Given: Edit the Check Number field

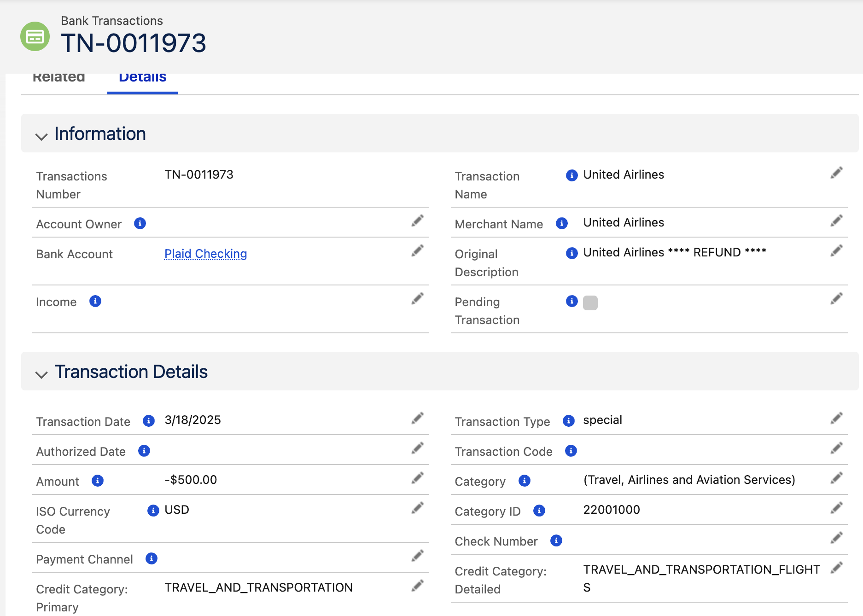Looking at the screenshot, I should pos(837,538).
